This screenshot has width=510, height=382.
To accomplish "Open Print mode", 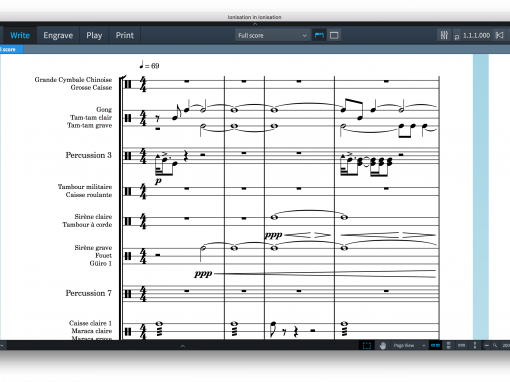I will tap(125, 35).
